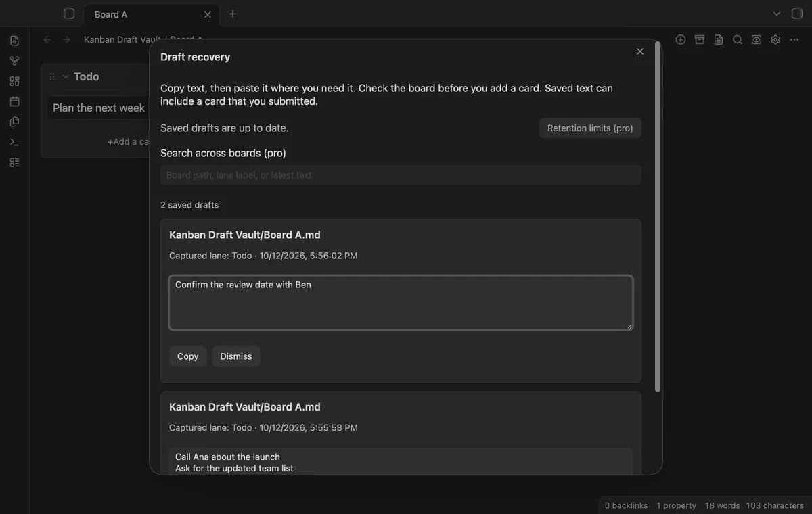Close the Board A tab
This screenshot has height=514, width=812.
[208, 15]
